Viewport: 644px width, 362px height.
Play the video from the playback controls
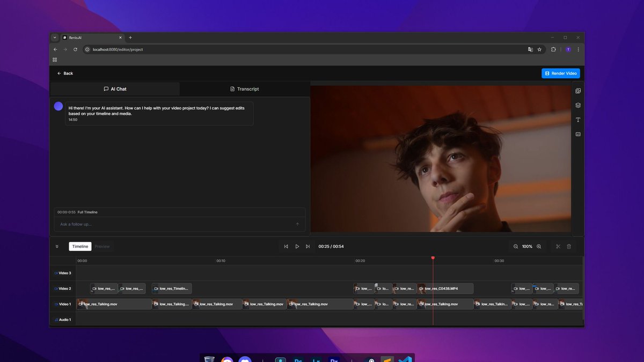pyautogui.click(x=297, y=246)
